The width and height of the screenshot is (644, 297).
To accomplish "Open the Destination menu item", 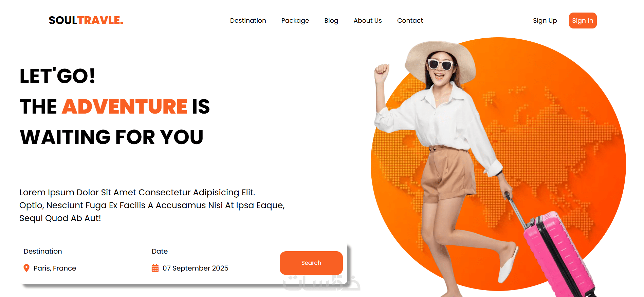I will (248, 20).
